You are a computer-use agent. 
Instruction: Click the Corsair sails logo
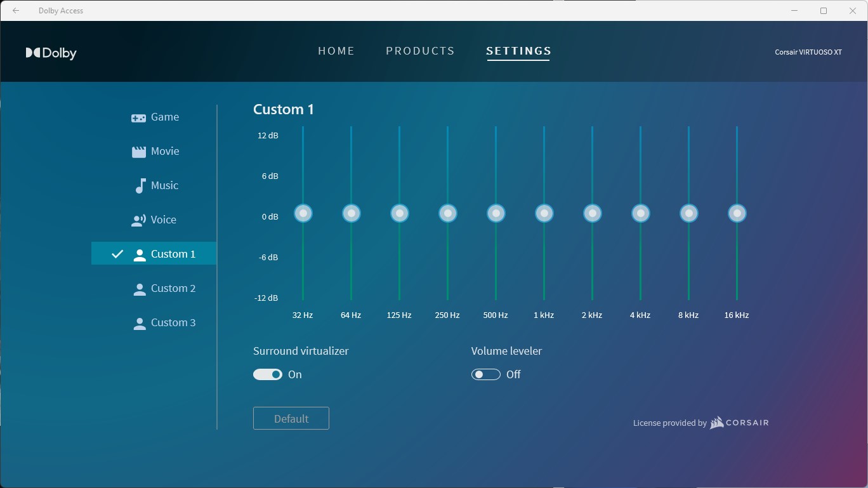pos(716,423)
